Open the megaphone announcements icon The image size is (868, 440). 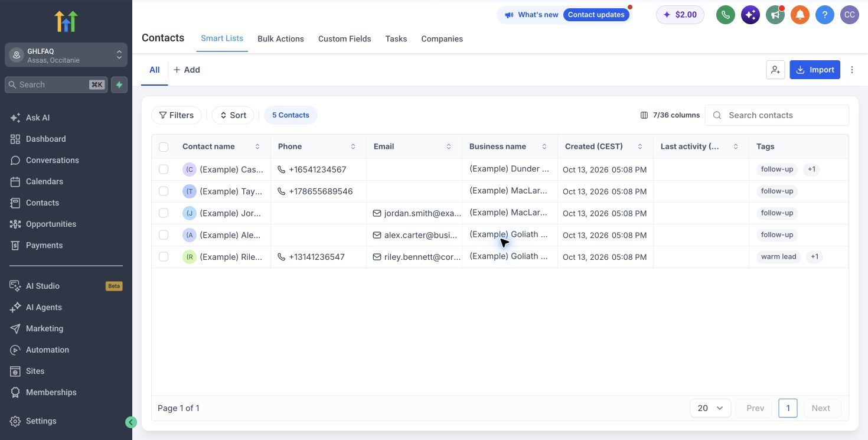point(775,15)
